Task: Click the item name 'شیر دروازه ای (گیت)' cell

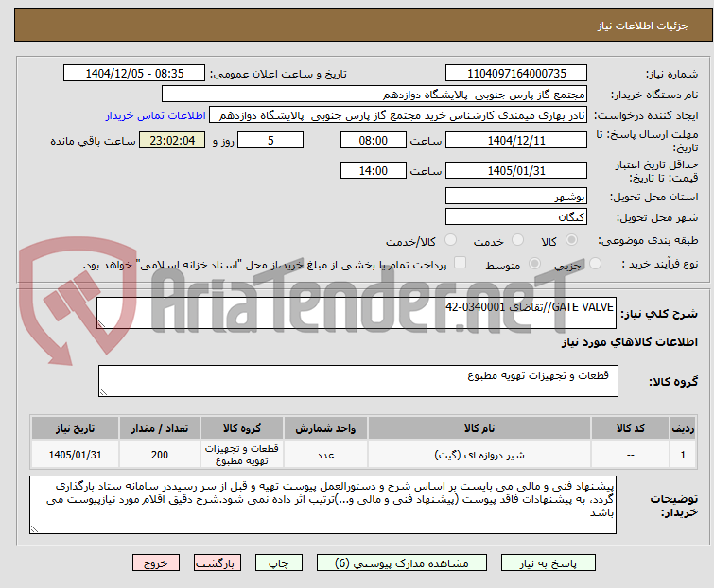Action: tap(479, 455)
